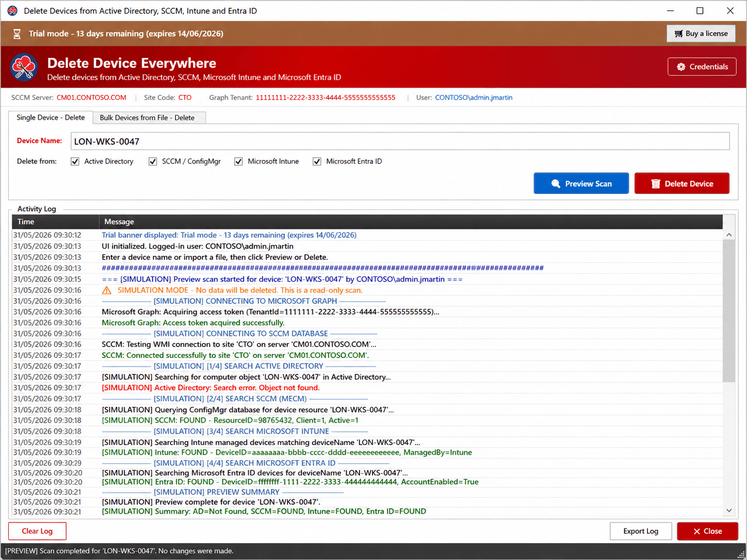
Task: Click the 'SCCM: FOUND - ResourceID' log row
Action: [x=367, y=420]
